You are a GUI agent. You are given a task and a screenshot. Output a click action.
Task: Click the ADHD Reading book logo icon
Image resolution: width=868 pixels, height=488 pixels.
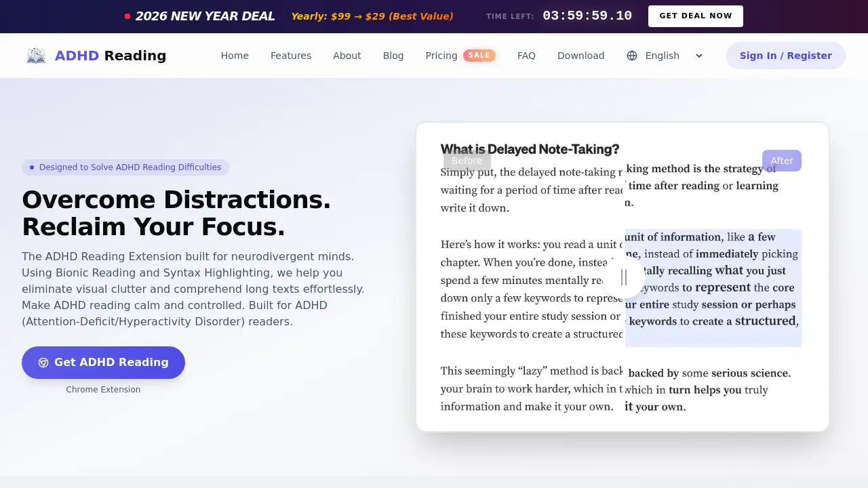[x=36, y=56]
